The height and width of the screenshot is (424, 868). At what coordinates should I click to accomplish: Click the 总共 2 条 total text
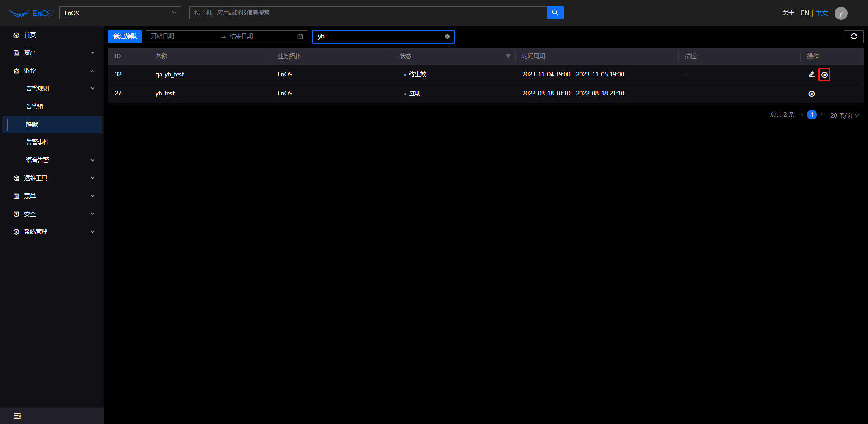click(x=782, y=115)
